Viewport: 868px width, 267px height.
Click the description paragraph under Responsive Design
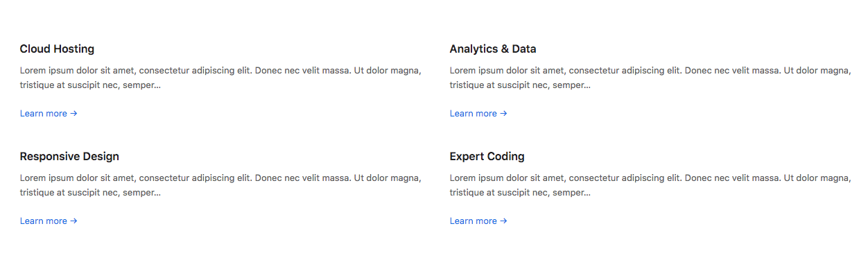(x=220, y=185)
